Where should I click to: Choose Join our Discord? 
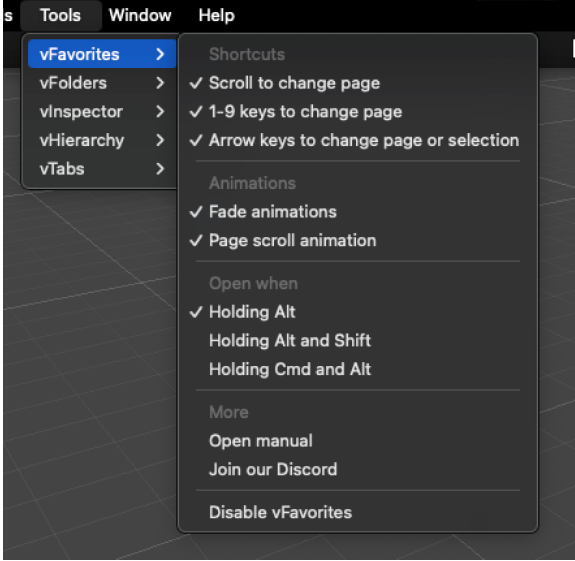pyautogui.click(x=358, y=469)
